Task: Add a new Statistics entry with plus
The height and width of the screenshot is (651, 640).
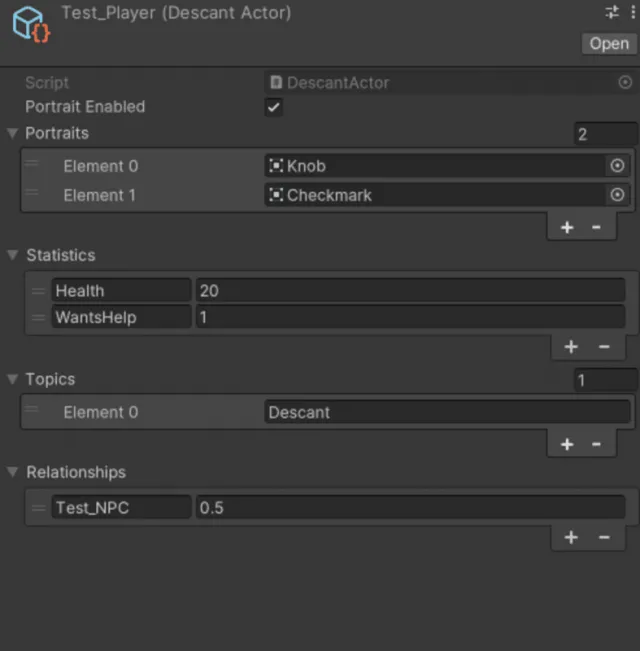Action: pos(571,347)
